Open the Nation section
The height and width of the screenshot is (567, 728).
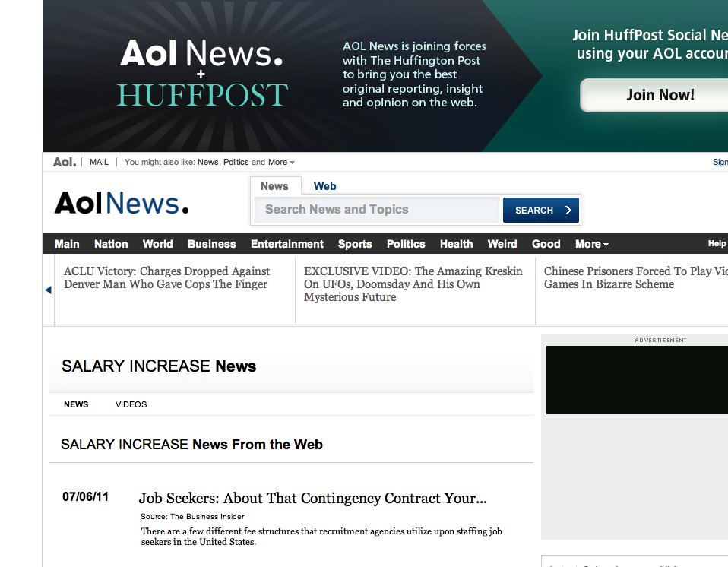pos(111,244)
